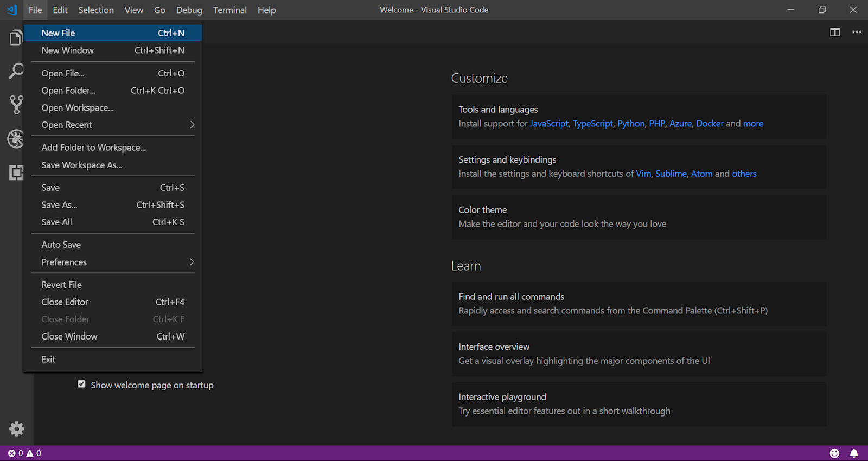The height and width of the screenshot is (461, 868).
Task: Open the Interface overview card
Action: tap(639, 354)
